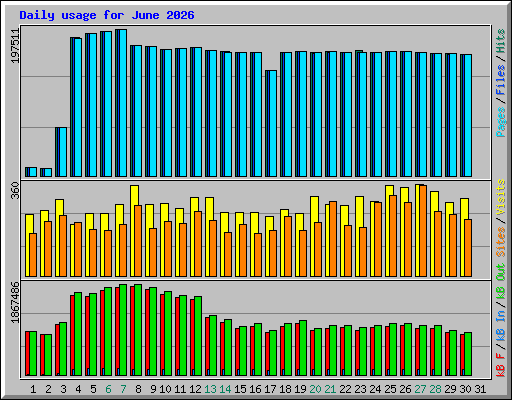This screenshot has width=512, height=400.
Task: Click the short cyan hits bar for day 1
Action: pyautogui.click(x=33, y=172)
